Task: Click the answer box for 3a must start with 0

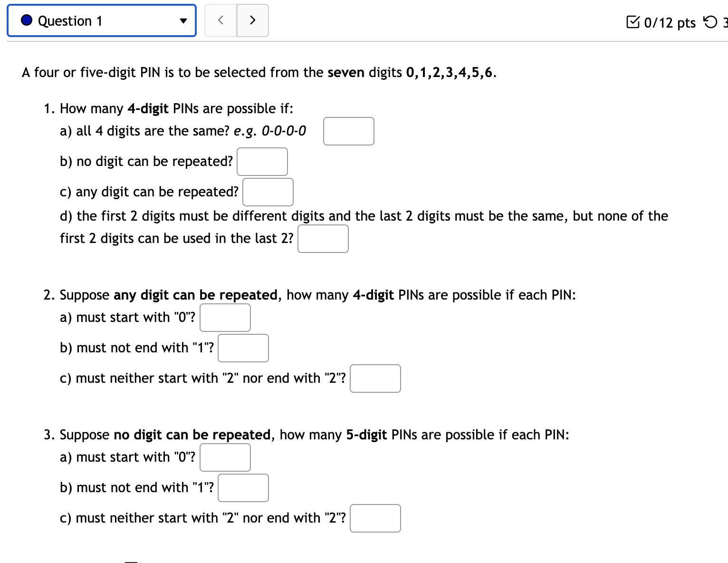Action: 225,457
